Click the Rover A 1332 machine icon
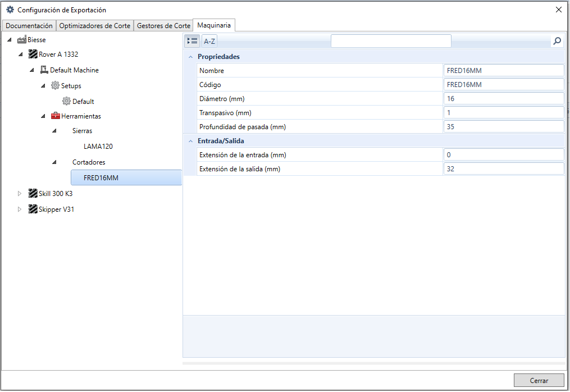The width and height of the screenshot is (570, 392). (33, 54)
